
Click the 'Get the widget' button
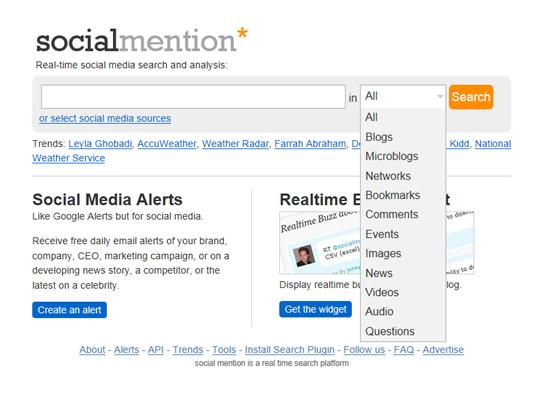(x=315, y=309)
